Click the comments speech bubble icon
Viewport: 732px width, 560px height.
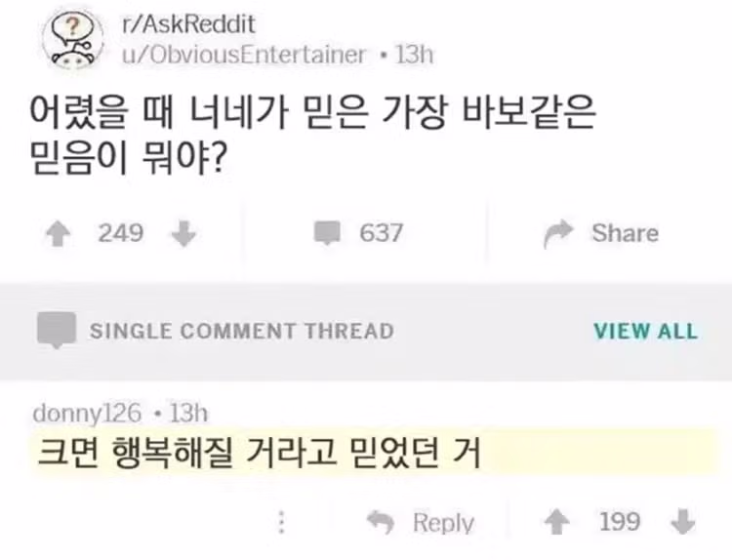click(x=327, y=233)
